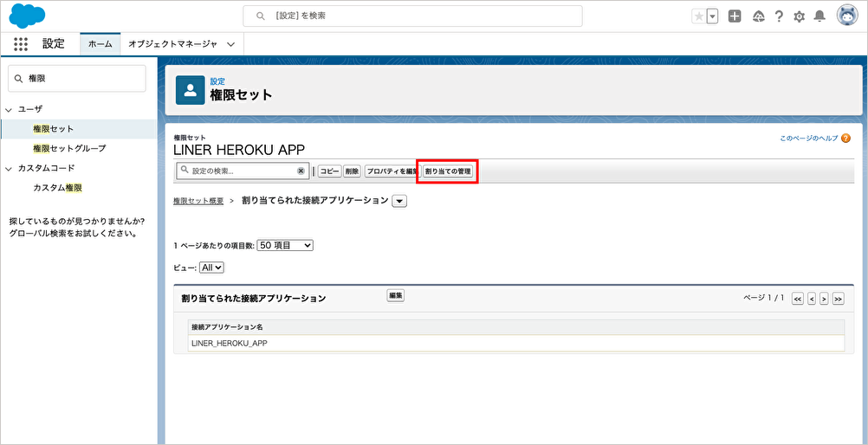Image resolution: width=868 pixels, height=445 pixels.
Task: Collapse the ユーザ section in the sidebar
Action: (x=9, y=110)
